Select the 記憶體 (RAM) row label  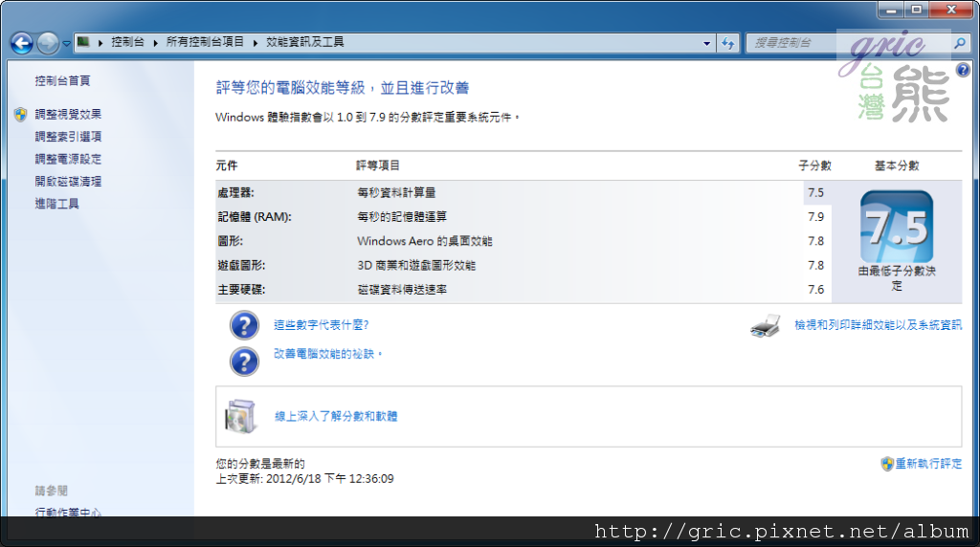(x=255, y=217)
